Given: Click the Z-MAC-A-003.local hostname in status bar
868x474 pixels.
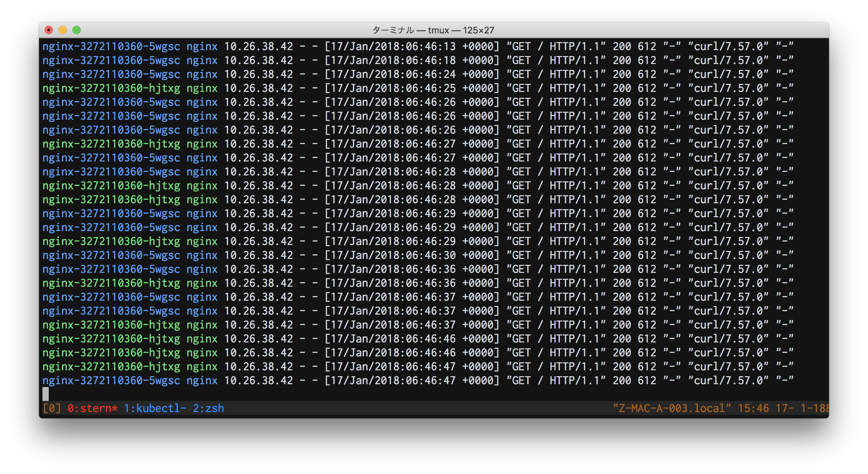Looking at the screenshot, I should tap(672, 408).
